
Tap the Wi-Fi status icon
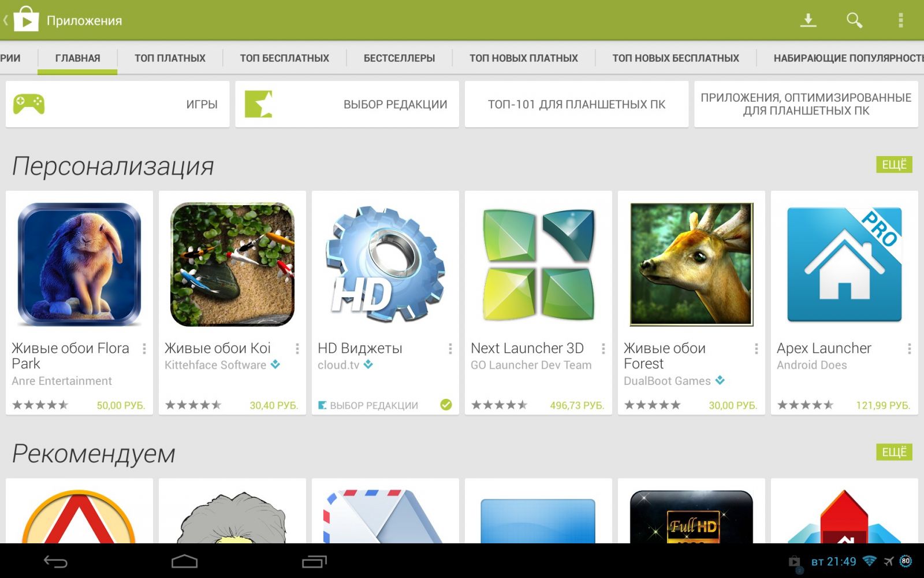tap(869, 561)
